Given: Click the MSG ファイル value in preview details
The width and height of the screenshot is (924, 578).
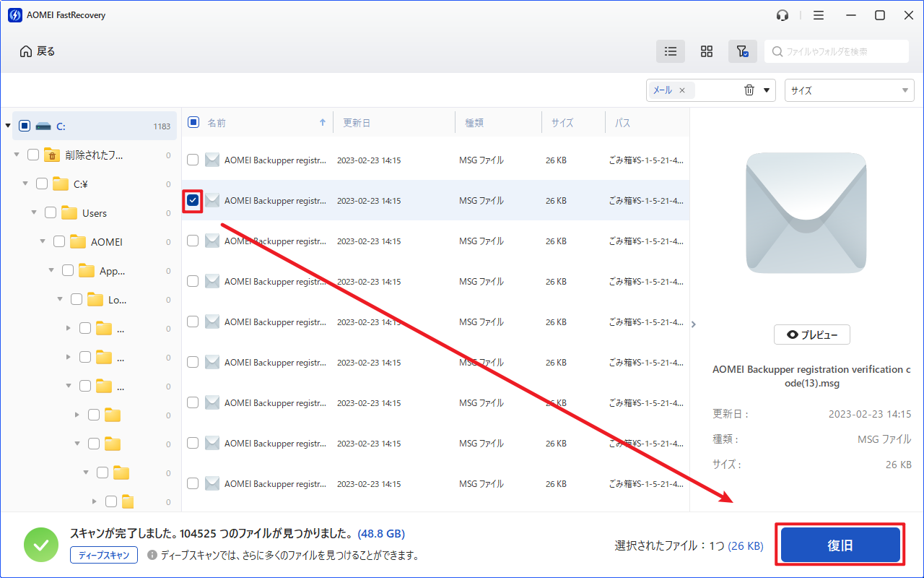Looking at the screenshot, I should point(884,439).
